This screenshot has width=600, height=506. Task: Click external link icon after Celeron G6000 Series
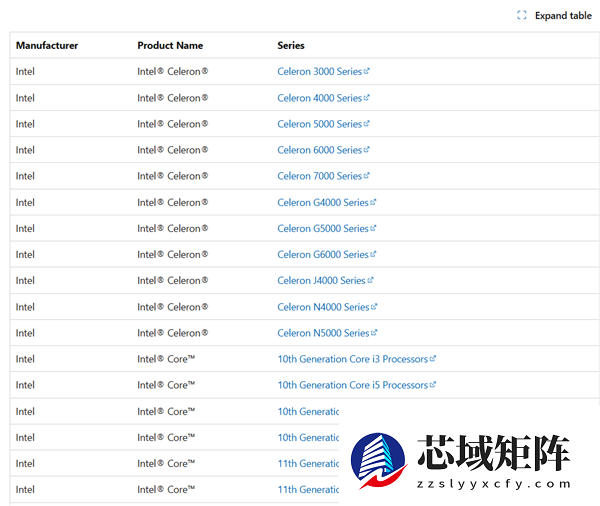coord(373,254)
